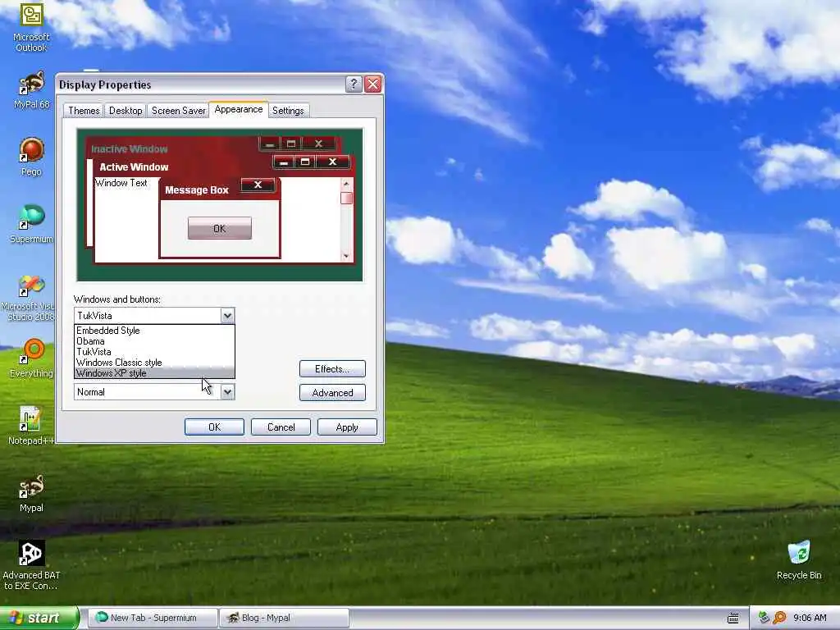Click the preview scrollbar up arrow
The image size is (840, 630).
click(346, 184)
